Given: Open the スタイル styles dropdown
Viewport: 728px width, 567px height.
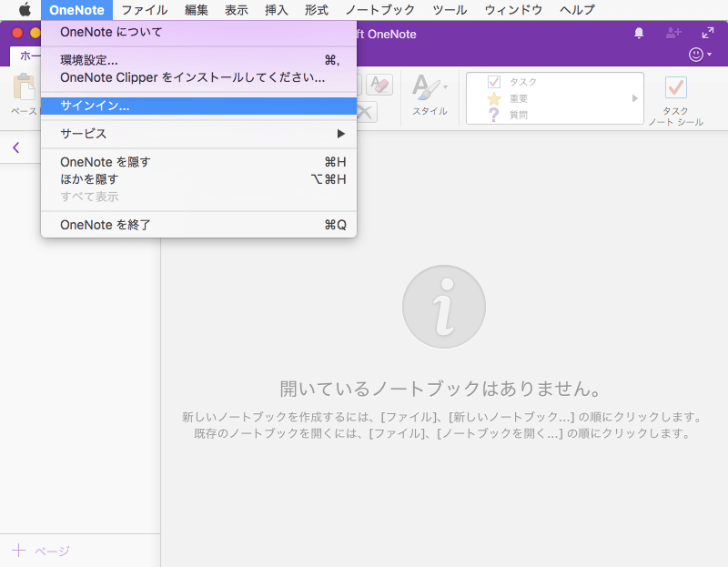Looking at the screenshot, I should click(x=430, y=96).
